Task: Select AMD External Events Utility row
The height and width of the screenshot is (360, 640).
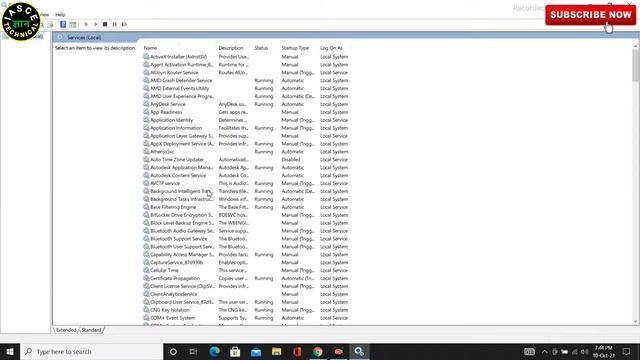Action: 246,89
